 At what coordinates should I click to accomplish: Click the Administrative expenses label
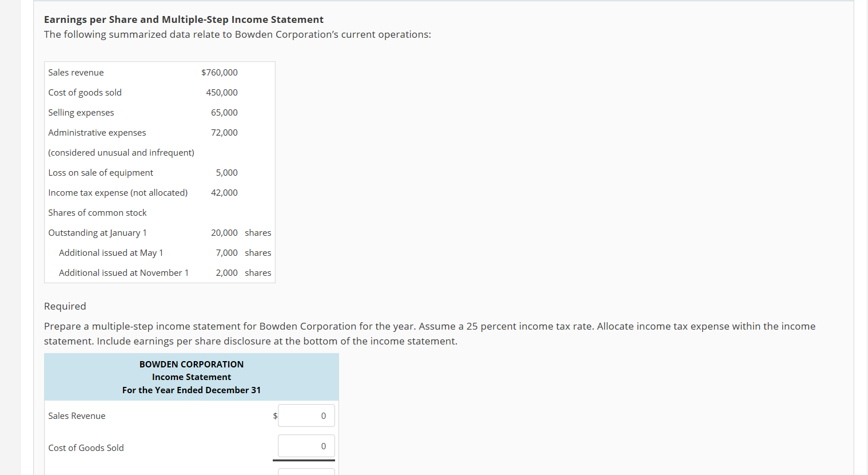click(97, 132)
